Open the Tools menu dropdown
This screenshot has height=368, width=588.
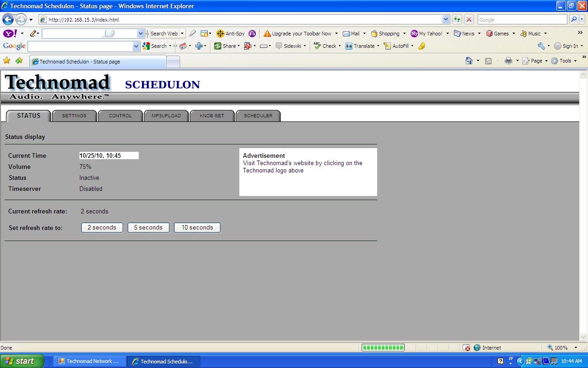point(575,61)
